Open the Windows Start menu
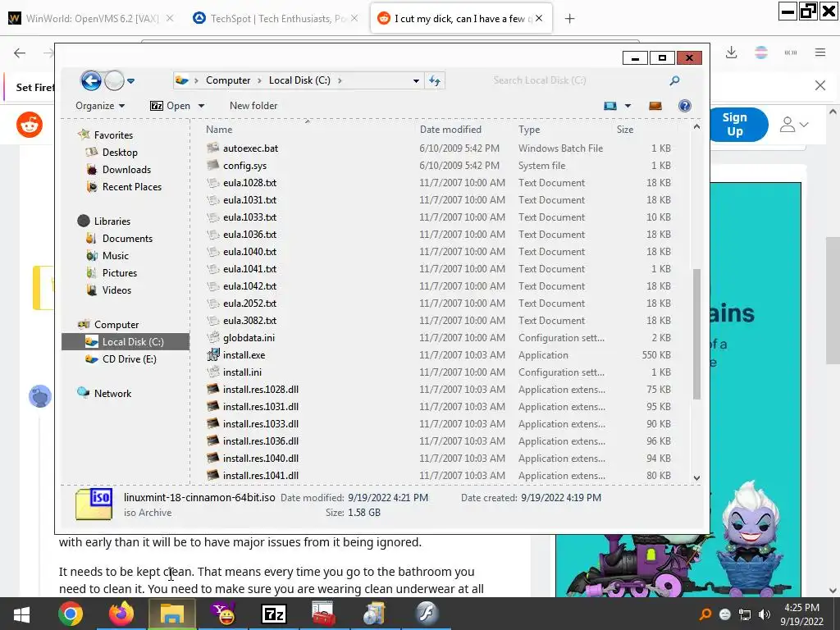Viewport: 840px width, 630px height. point(21,614)
